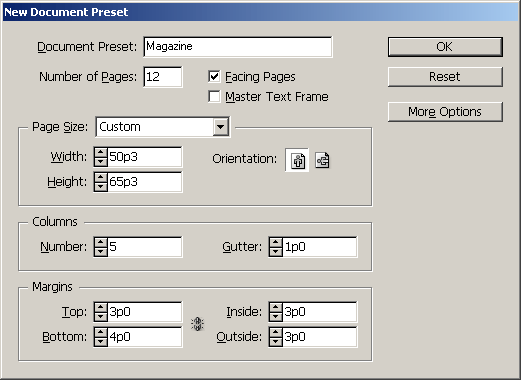Select the landscape orientation icon
This screenshot has height=380, width=521.
coord(322,160)
